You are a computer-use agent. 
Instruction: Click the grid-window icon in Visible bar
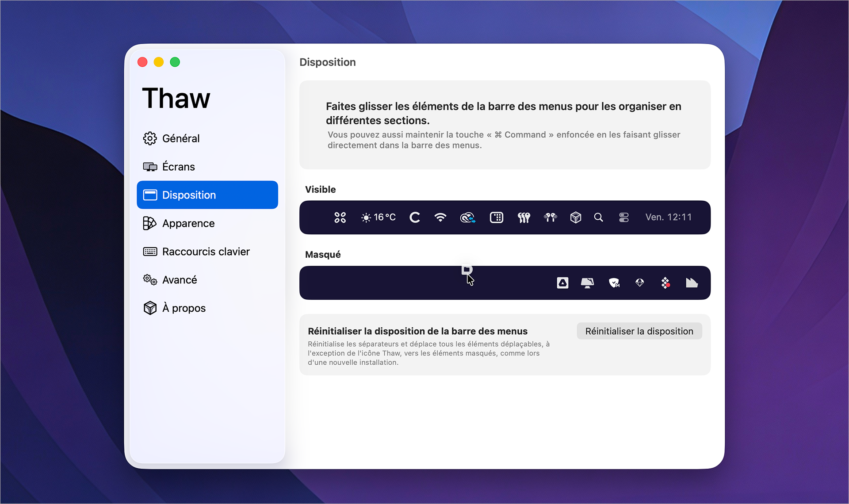coord(497,218)
